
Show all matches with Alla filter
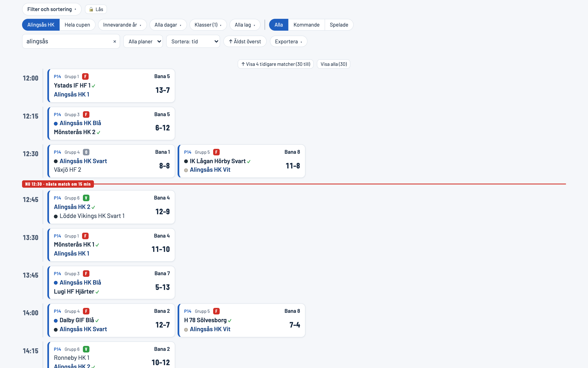coord(279,25)
